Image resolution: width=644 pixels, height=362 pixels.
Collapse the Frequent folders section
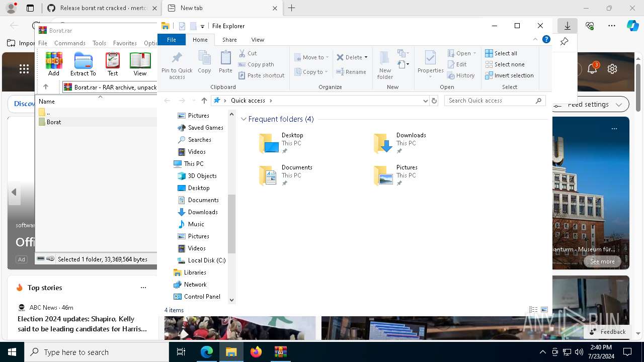[244, 119]
